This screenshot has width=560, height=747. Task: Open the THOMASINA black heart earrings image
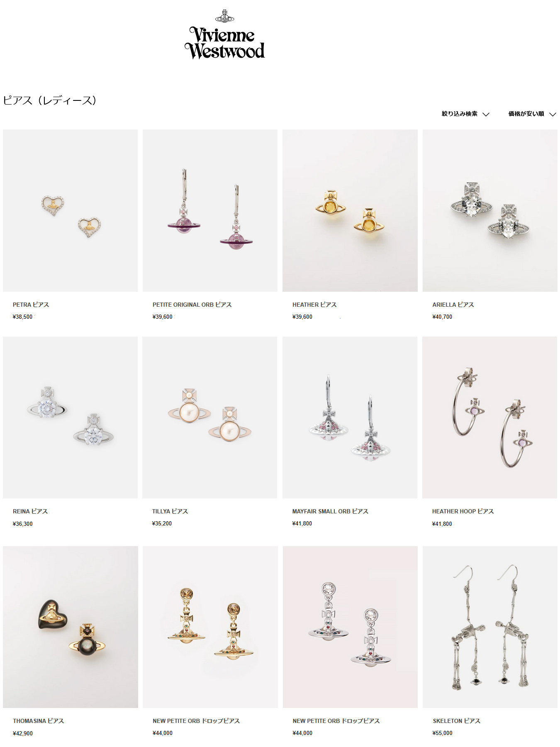(x=71, y=627)
